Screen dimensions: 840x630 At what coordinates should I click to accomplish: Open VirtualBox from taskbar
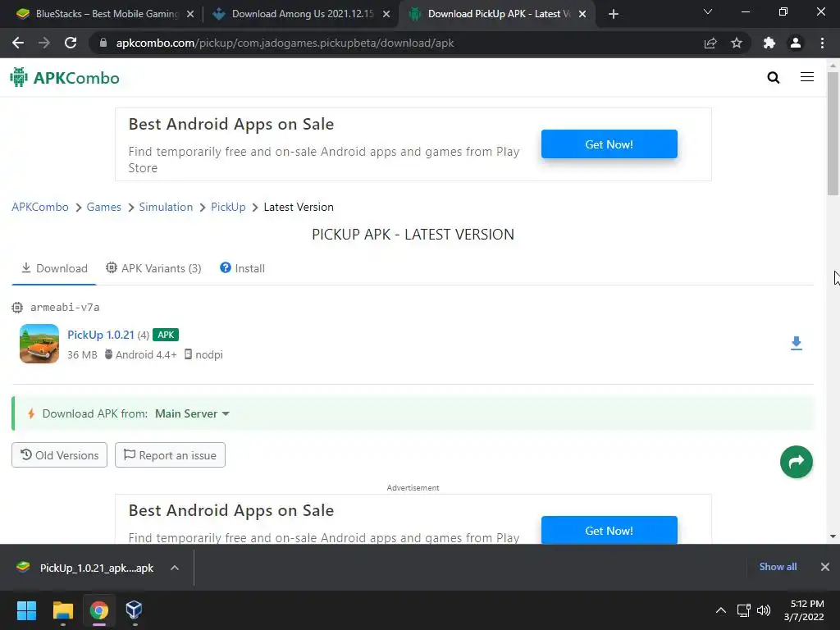coord(134,610)
